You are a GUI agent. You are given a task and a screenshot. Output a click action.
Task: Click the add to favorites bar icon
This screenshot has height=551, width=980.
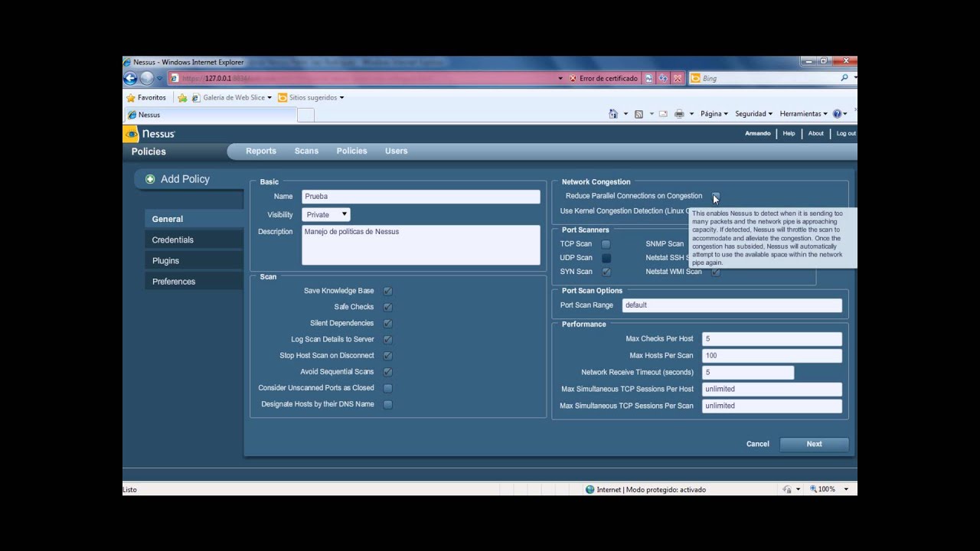(182, 98)
